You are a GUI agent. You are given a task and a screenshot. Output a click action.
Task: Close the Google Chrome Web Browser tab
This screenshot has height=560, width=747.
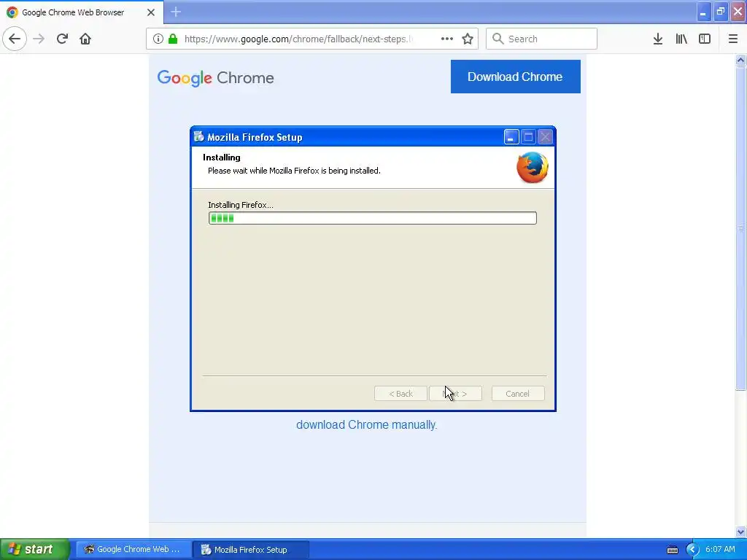coord(150,12)
